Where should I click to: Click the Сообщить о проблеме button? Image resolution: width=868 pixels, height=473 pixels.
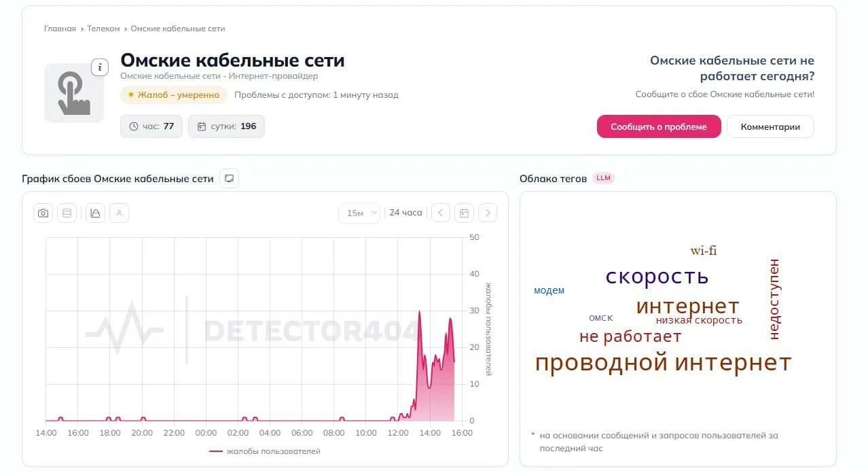[x=658, y=126]
